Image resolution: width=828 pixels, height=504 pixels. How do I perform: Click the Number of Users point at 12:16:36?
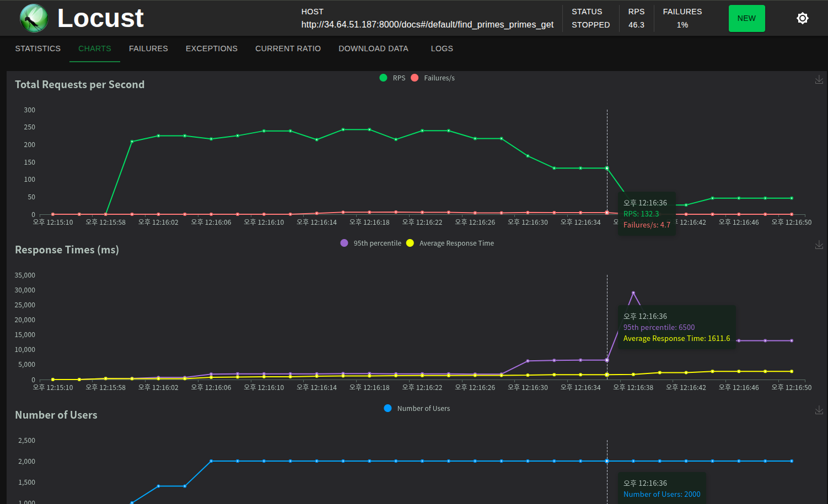607,461
